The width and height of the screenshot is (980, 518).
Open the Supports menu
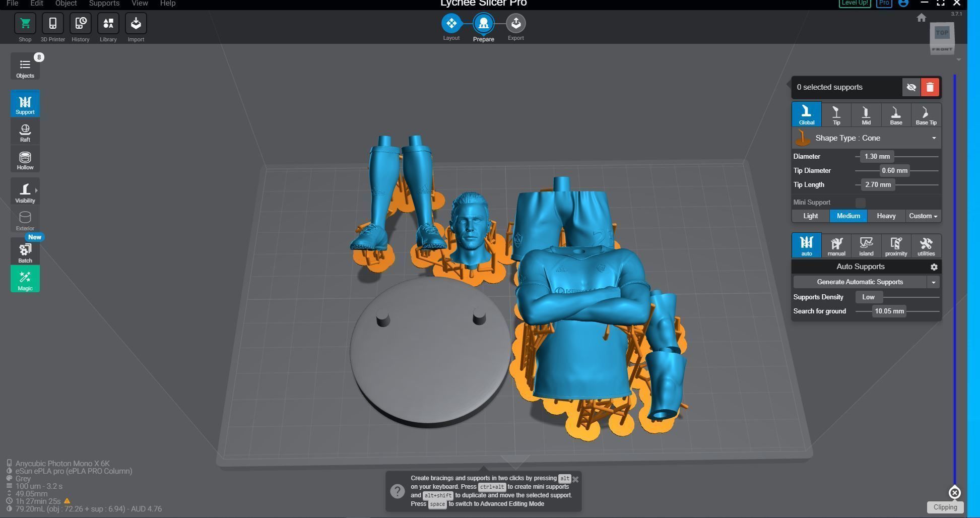[x=104, y=4]
